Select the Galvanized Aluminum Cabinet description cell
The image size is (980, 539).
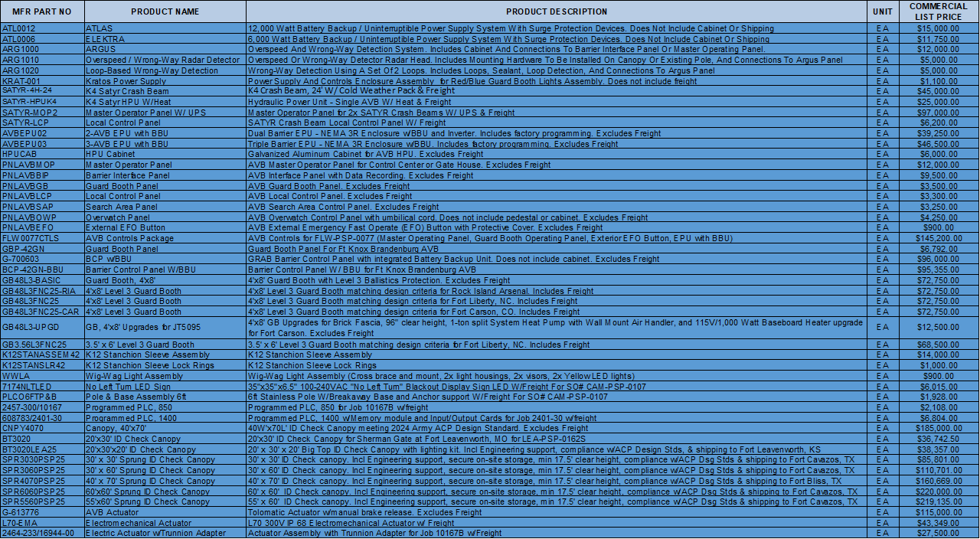(557, 155)
